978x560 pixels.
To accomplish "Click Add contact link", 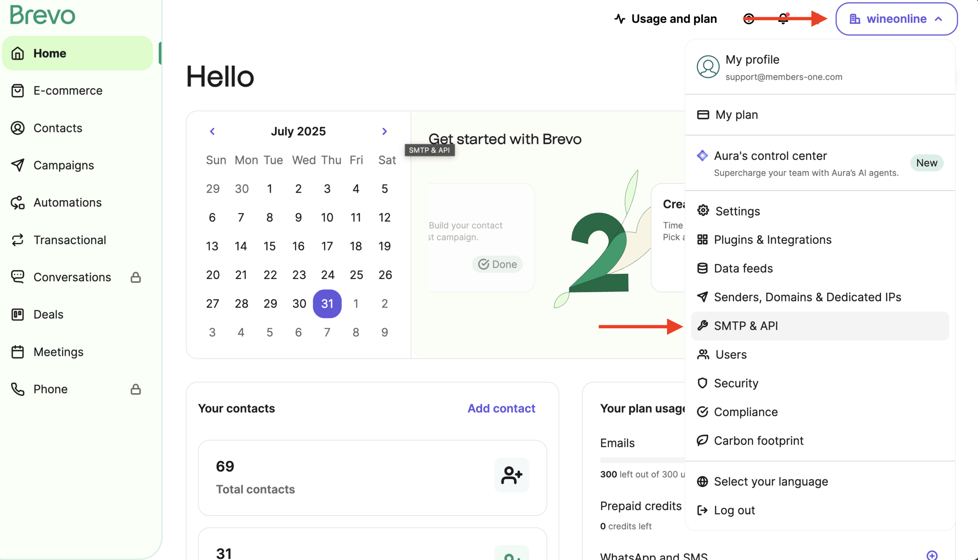I will [501, 408].
